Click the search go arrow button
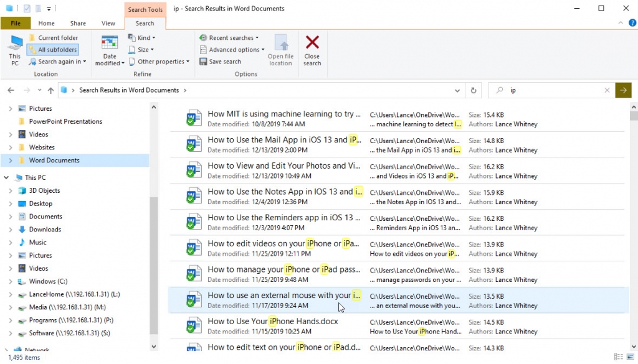The width and height of the screenshot is (638, 364). coord(622,90)
